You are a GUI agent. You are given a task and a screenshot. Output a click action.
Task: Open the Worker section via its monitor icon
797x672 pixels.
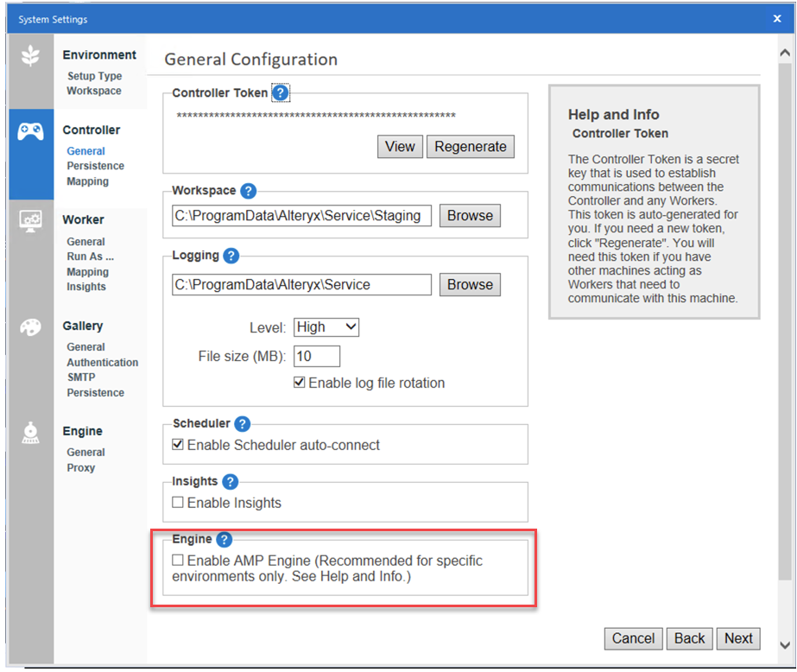tap(29, 221)
